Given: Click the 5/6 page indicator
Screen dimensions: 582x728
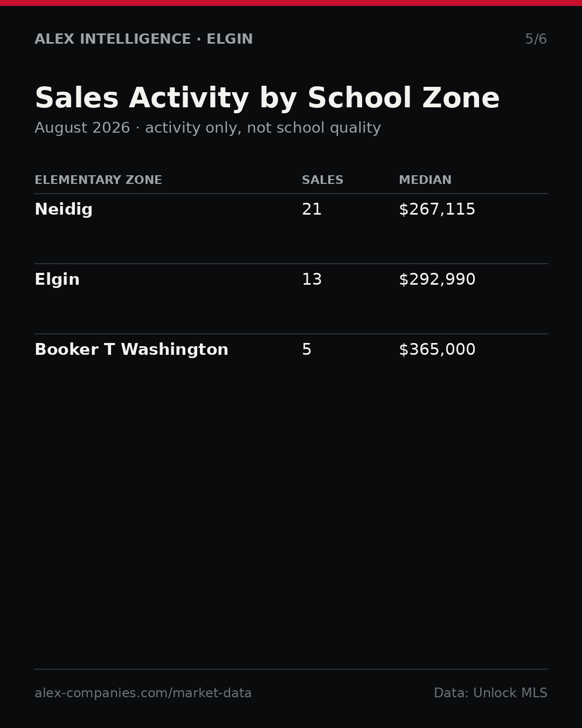Looking at the screenshot, I should click(x=536, y=39).
